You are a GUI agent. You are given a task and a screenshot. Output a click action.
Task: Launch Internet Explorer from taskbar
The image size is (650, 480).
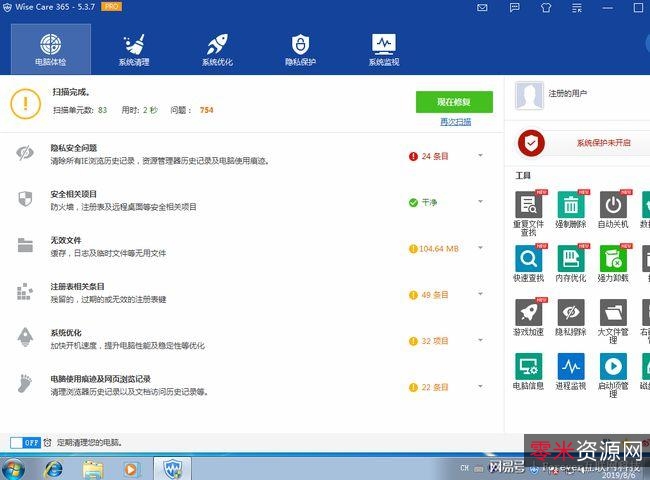coord(54,469)
